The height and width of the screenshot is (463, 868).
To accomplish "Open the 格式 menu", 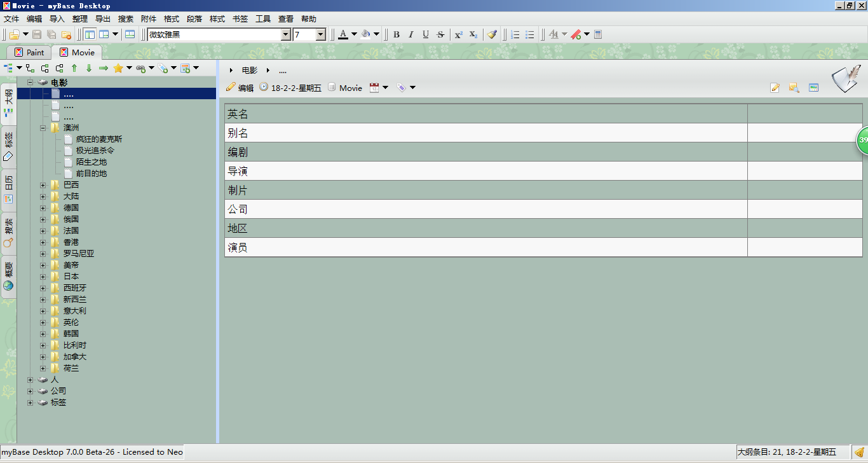I will tap(172, 19).
